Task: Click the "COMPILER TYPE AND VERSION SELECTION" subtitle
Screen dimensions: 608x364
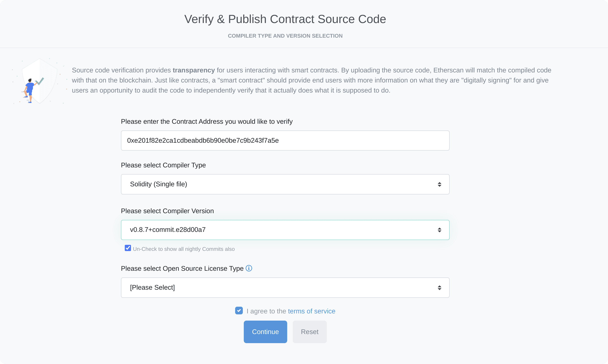Action: 285,36
